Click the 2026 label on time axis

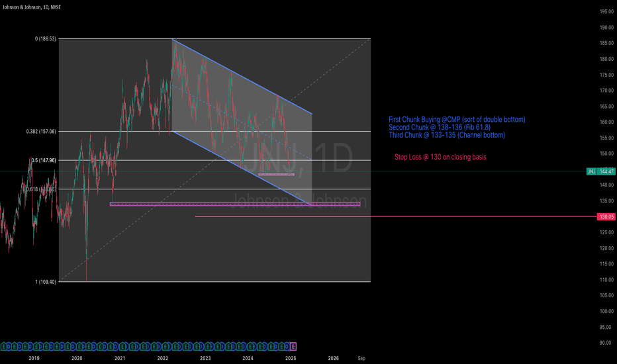click(x=333, y=358)
